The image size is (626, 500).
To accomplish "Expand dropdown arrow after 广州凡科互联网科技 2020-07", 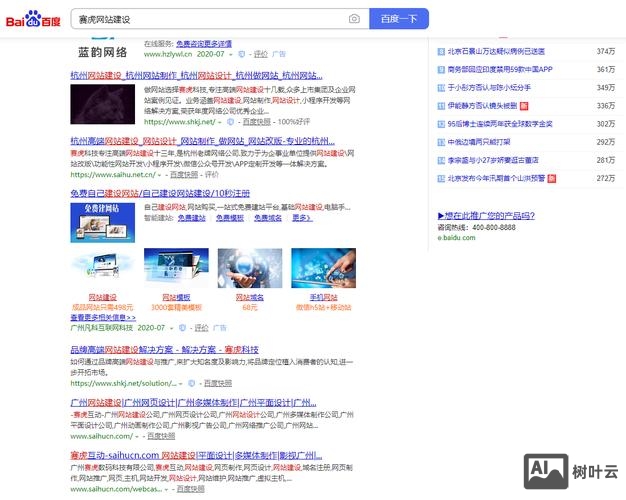I will pos(172,328).
